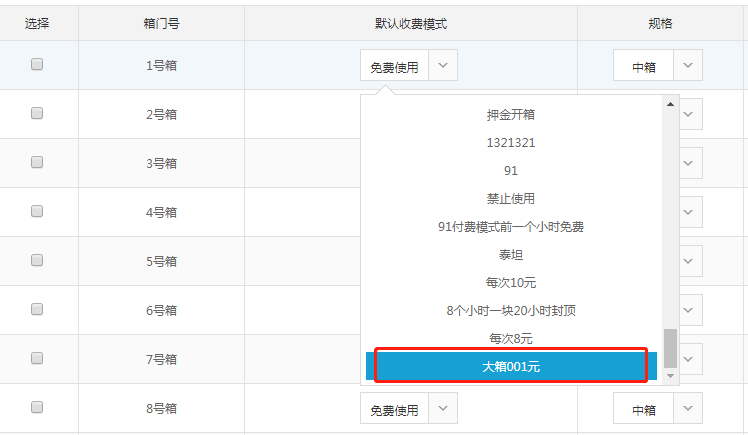Open the 8号箱 中箱 specification dropdown
This screenshot has height=435, width=748.
[687, 408]
